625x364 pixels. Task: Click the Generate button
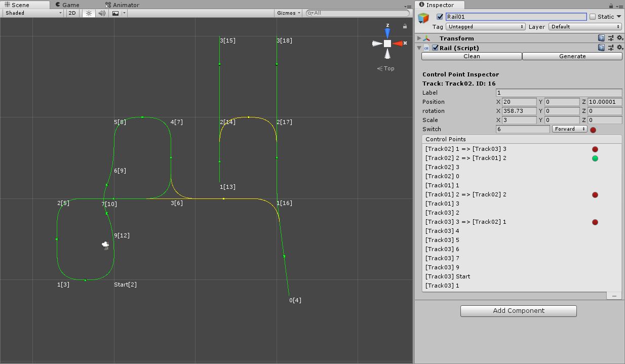pyautogui.click(x=572, y=56)
